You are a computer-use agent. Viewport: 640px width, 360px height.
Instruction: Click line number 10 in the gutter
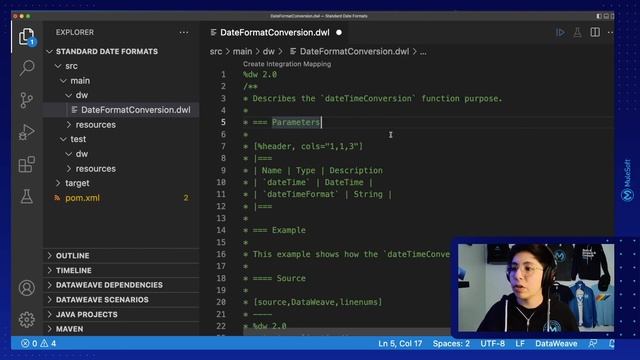[221, 182]
